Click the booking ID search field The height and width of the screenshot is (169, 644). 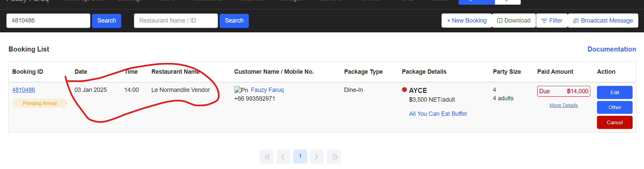[48, 21]
